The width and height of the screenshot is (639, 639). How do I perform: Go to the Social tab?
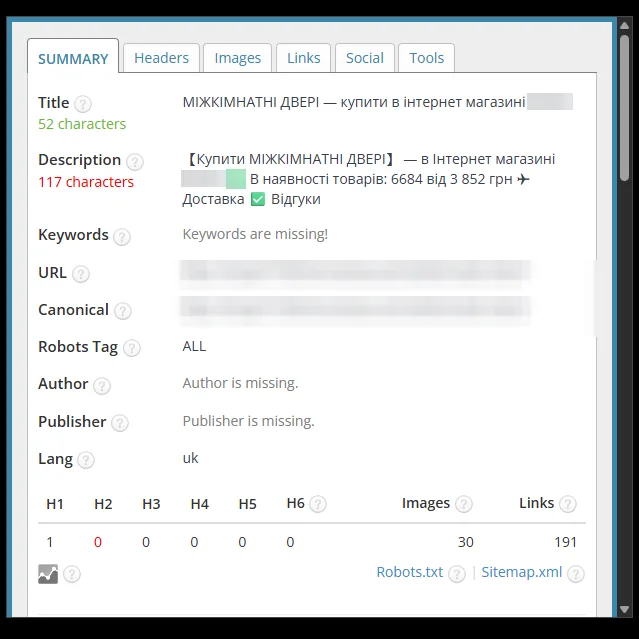[365, 58]
